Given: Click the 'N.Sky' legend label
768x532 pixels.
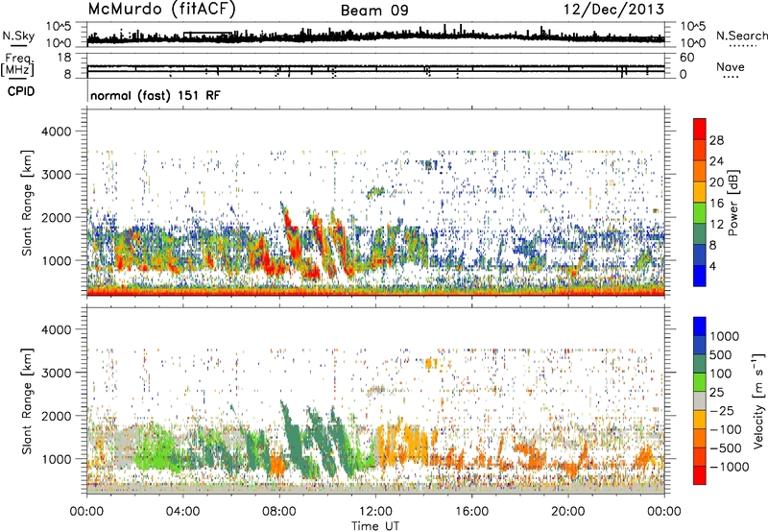Looking at the screenshot, I should pyautogui.click(x=18, y=36).
